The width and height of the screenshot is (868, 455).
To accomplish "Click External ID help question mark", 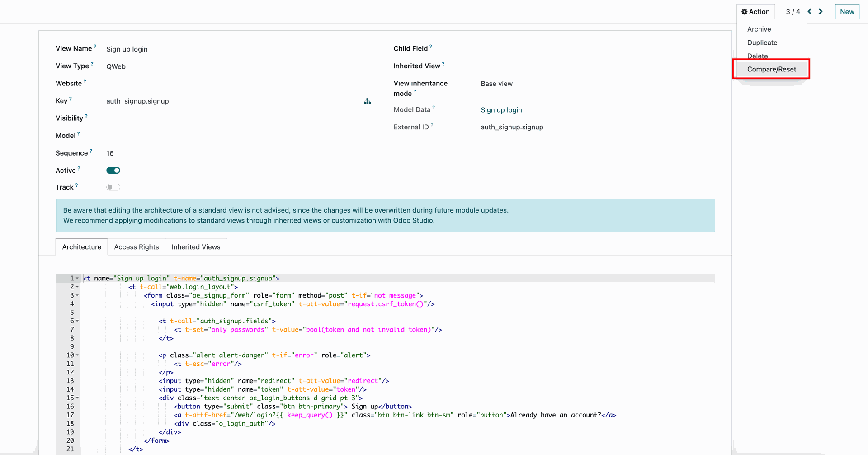I will coord(432,125).
